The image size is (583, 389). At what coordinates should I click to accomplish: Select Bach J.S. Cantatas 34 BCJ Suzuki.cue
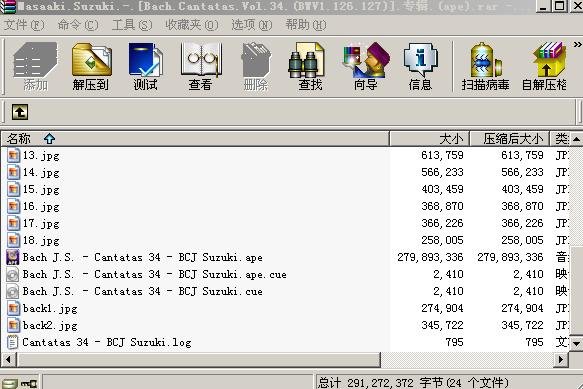[142, 291]
